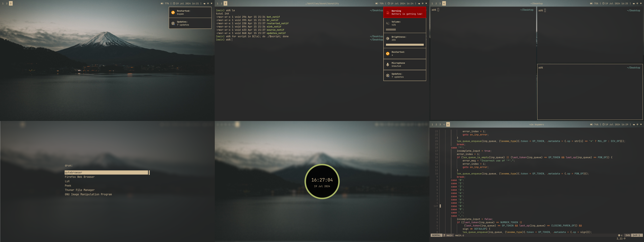Switch to workspace 1 in the 16:21 bar
The height and width of the screenshot is (242, 644).
click(3, 3)
